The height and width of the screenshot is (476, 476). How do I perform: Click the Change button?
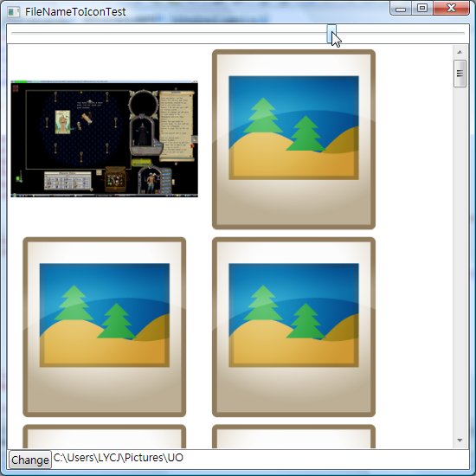tap(29, 460)
